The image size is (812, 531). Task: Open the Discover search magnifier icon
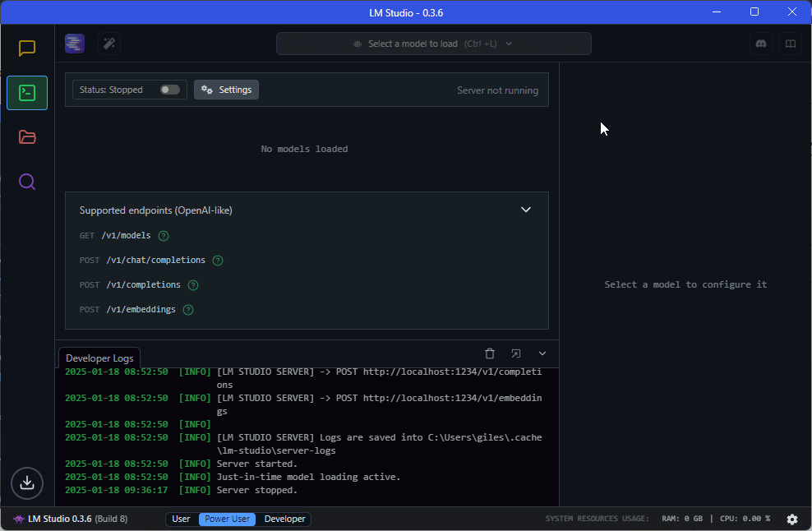click(x=27, y=182)
